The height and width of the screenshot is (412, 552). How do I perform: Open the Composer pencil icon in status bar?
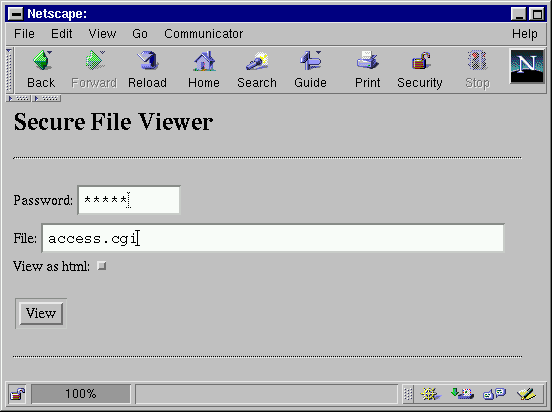[526, 394]
